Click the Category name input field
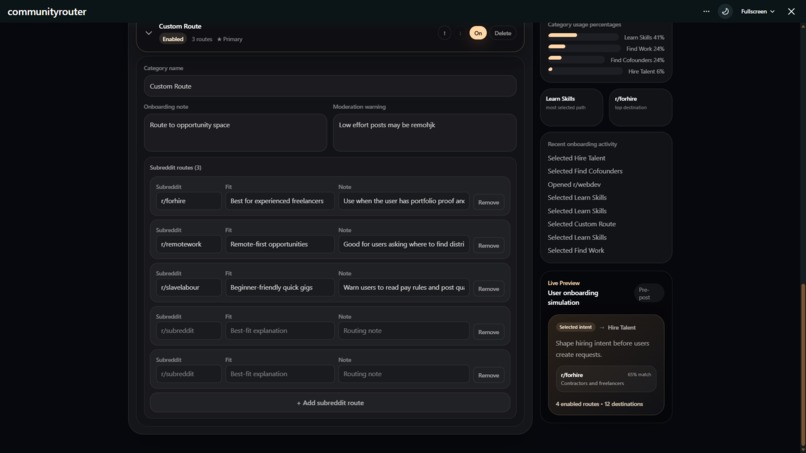 coord(330,86)
